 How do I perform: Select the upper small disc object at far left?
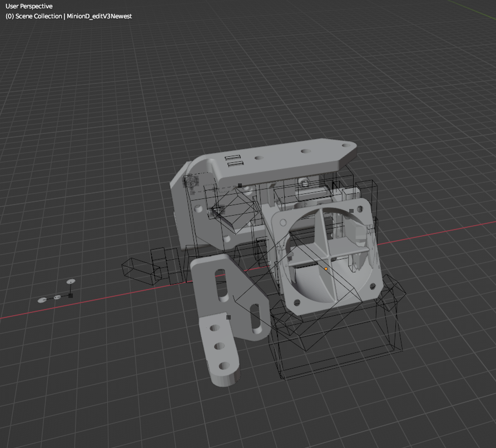71,281
